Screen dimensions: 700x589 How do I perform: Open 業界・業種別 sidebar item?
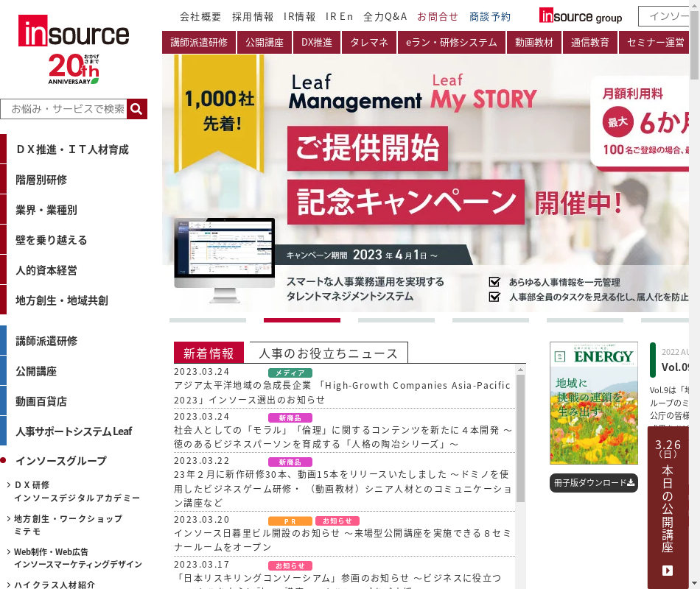[x=74, y=210]
